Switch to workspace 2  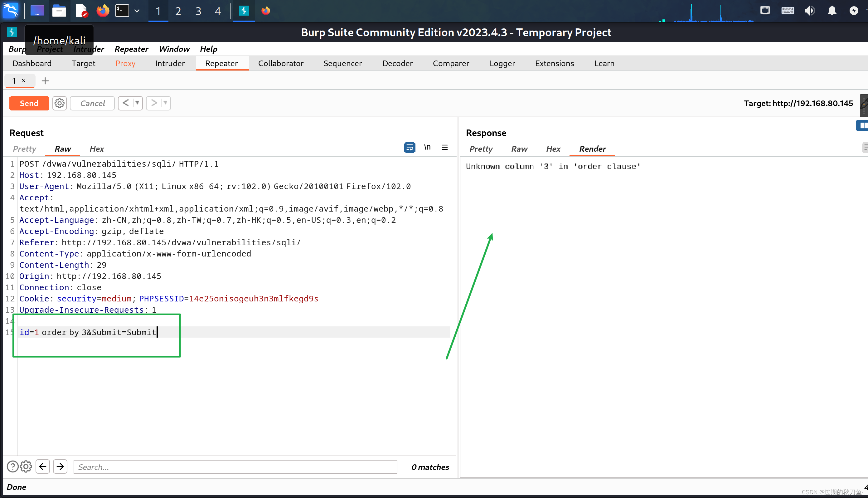(178, 11)
